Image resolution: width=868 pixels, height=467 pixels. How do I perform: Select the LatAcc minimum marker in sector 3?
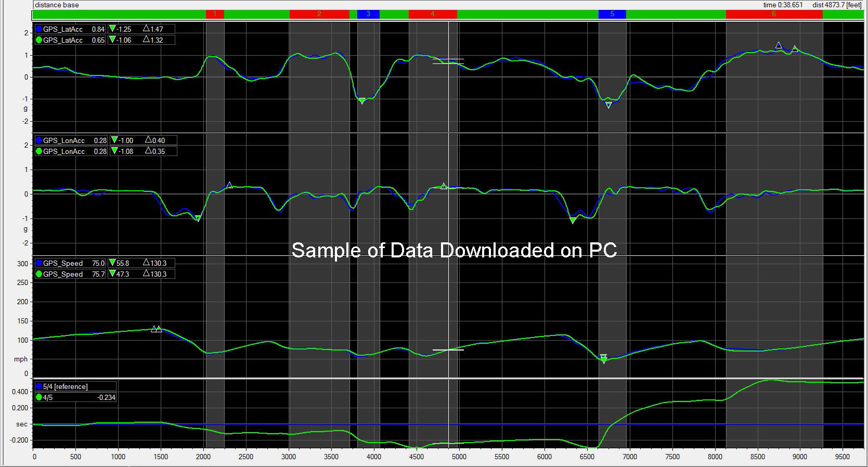point(362,101)
